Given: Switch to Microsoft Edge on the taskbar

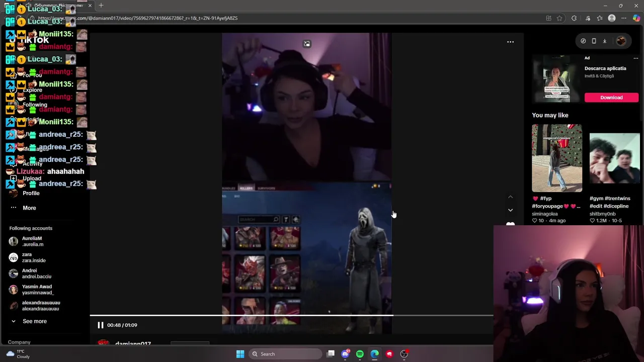Looking at the screenshot, I should pos(374,354).
